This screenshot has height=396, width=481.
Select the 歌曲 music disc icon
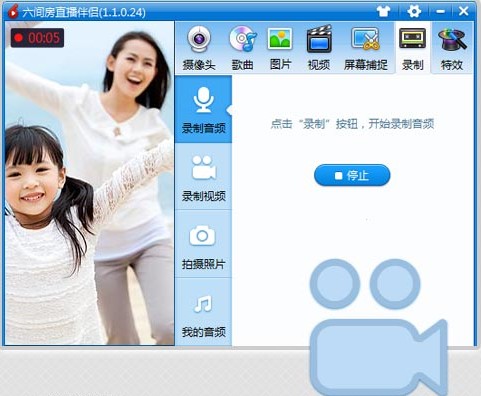[x=243, y=48]
